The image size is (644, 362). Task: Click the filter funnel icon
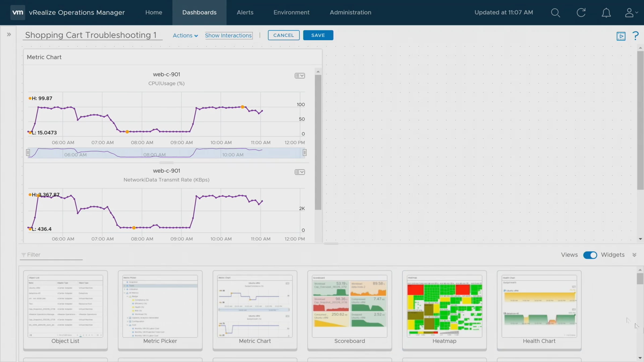[x=24, y=255]
